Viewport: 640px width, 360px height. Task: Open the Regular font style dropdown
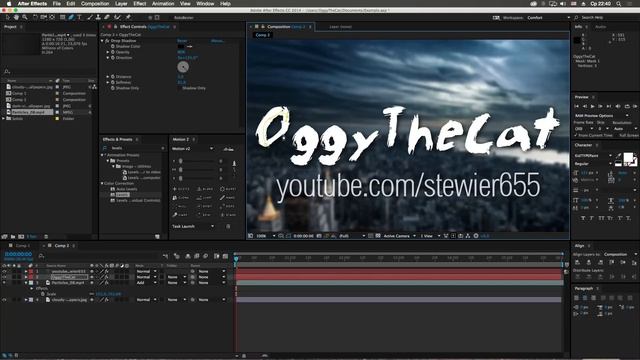(593, 164)
